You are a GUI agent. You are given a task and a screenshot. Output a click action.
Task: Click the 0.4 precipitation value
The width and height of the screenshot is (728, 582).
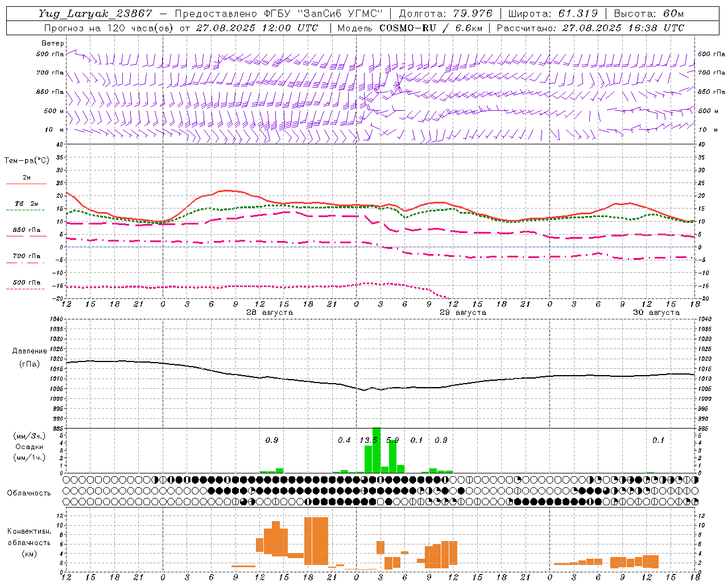tap(344, 440)
